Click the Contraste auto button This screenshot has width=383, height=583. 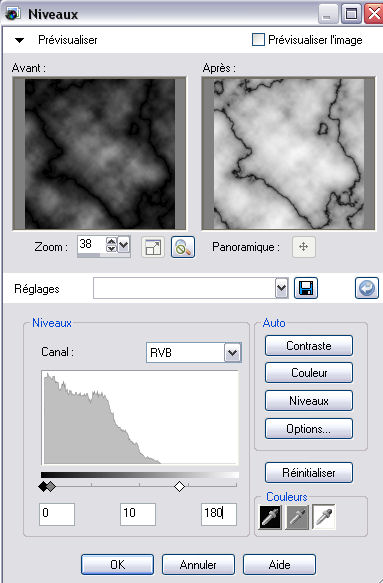(x=309, y=346)
